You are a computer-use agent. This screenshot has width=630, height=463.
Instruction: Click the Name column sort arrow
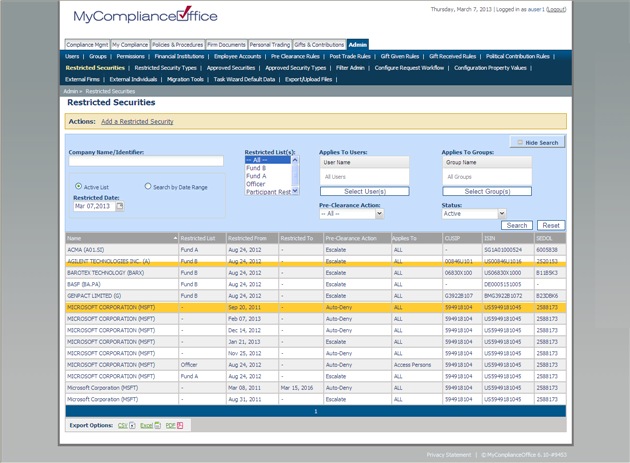click(x=175, y=238)
